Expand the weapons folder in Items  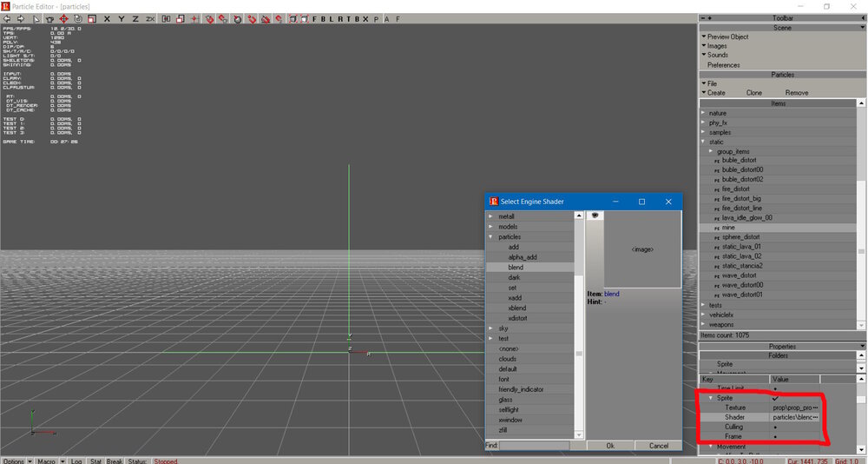704,324
